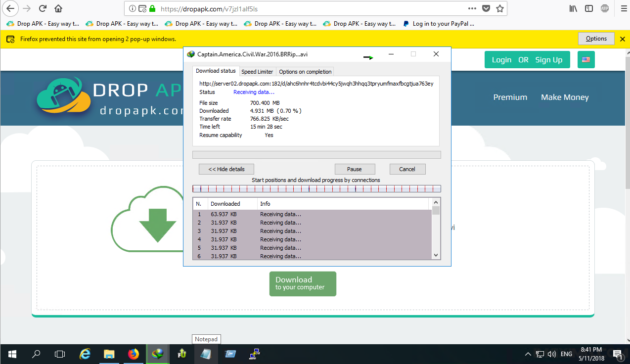Open the IDM dialog title bar icon
This screenshot has width=630, height=364.
pyautogui.click(x=191, y=54)
